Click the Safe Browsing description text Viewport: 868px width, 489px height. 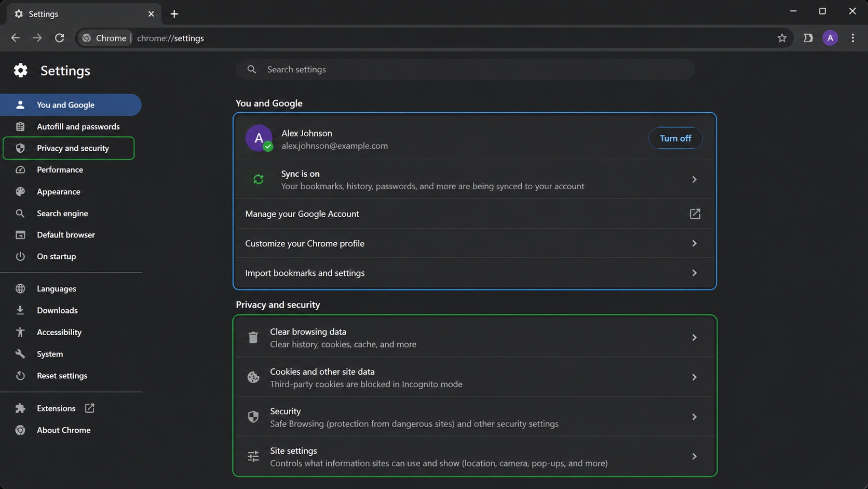coord(414,424)
